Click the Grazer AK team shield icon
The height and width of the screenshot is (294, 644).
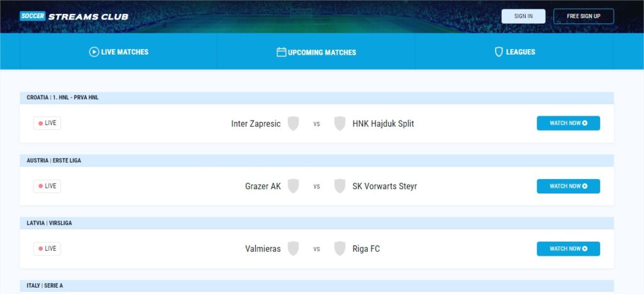pos(293,186)
